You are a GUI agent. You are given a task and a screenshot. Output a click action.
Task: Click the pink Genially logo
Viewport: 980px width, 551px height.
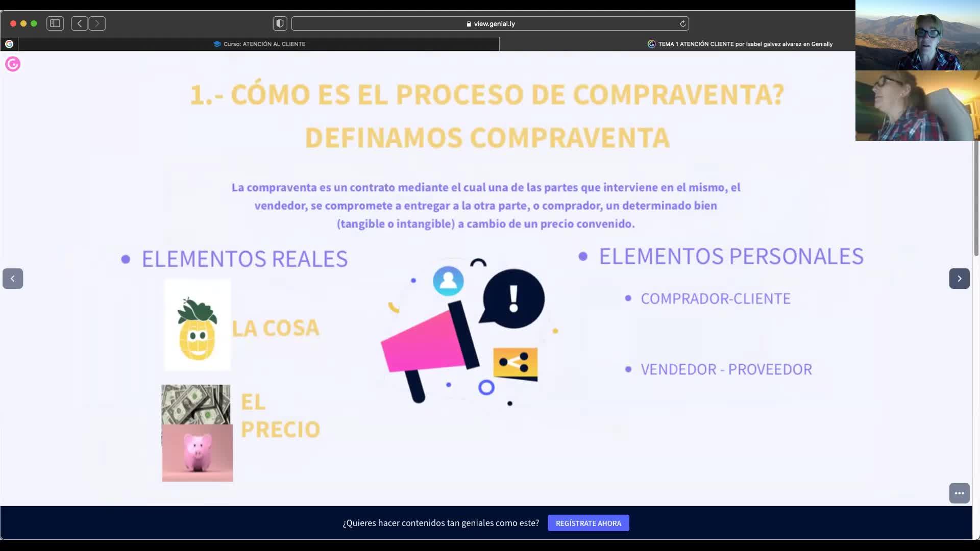[13, 64]
